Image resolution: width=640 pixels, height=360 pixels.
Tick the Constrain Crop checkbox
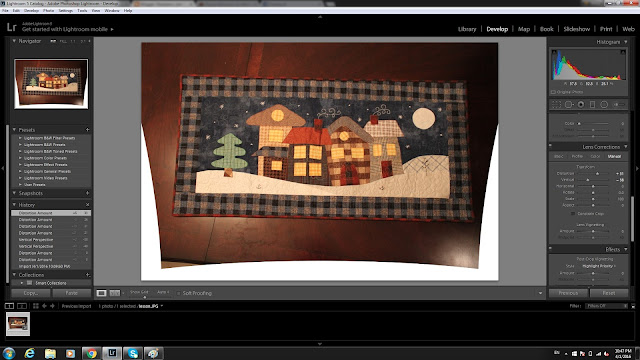click(573, 213)
